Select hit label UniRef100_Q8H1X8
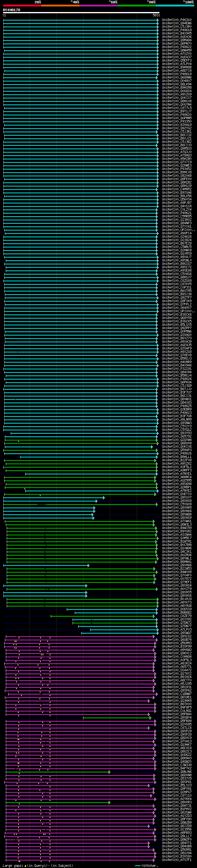This screenshot has width=197, height=868. tap(177, 101)
